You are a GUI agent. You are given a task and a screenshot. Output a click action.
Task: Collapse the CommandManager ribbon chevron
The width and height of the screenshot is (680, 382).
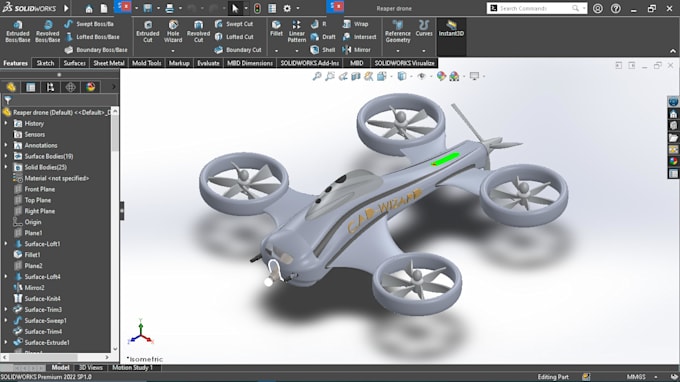[673, 51]
